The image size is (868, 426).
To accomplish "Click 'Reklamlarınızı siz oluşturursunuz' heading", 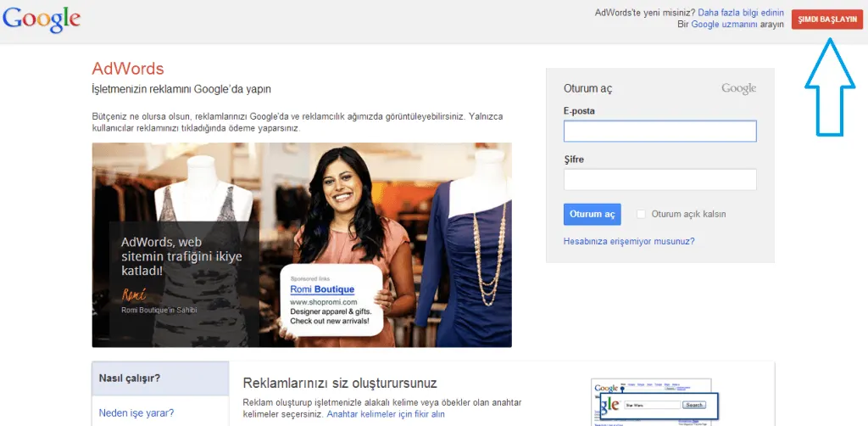I will click(x=340, y=383).
